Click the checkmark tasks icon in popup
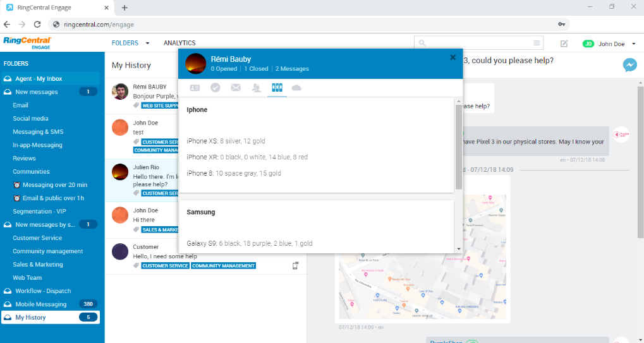Viewport: 644px width, 343px height. click(x=216, y=88)
